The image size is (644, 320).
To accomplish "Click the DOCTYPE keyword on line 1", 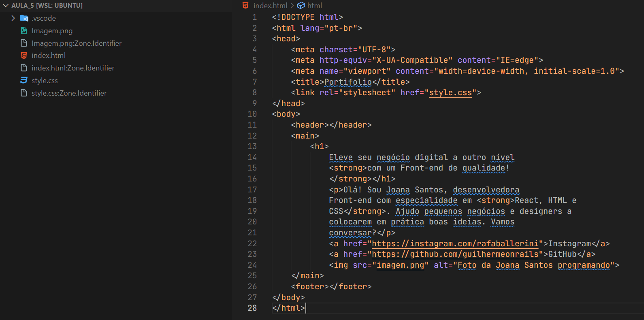I will pos(298,17).
